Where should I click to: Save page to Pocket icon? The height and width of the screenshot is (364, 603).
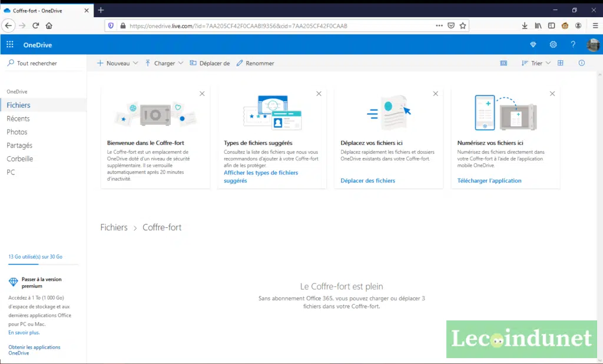pyautogui.click(x=451, y=26)
